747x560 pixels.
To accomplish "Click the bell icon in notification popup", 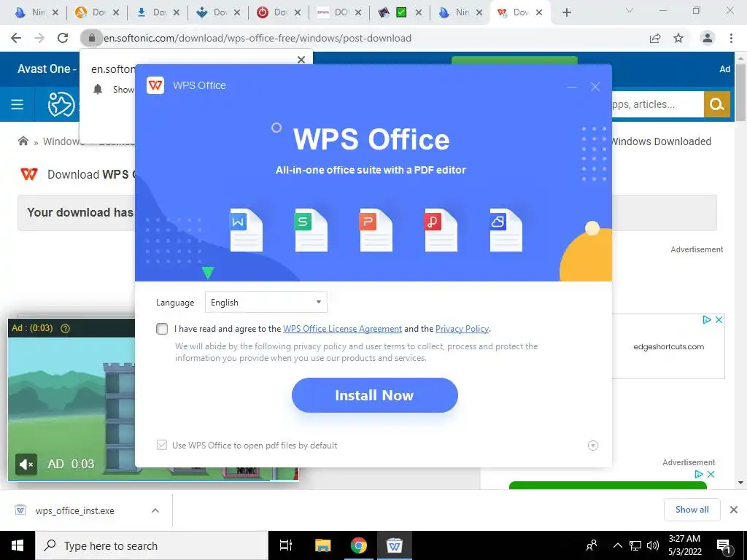I will point(98,89).
